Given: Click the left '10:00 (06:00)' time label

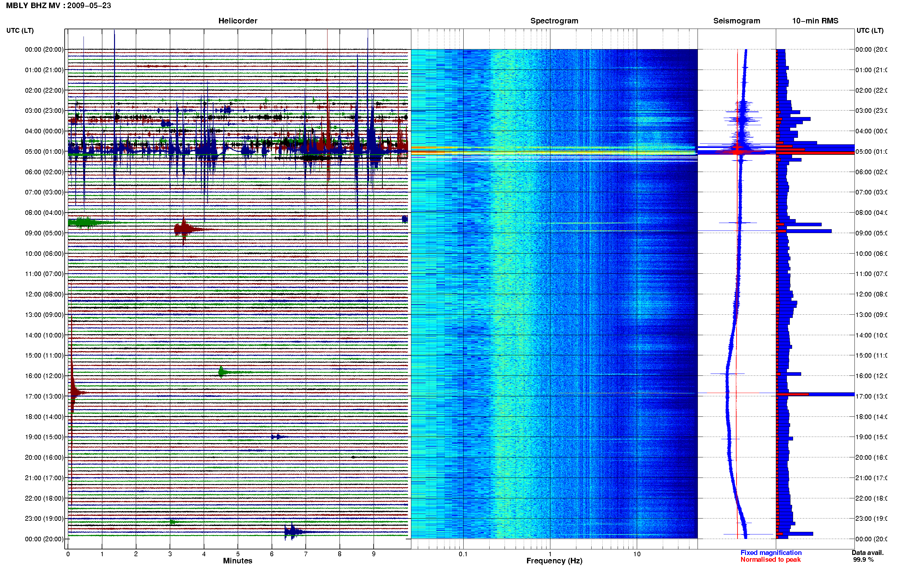Looking at the screenshot, I should [x=44, y=254].
